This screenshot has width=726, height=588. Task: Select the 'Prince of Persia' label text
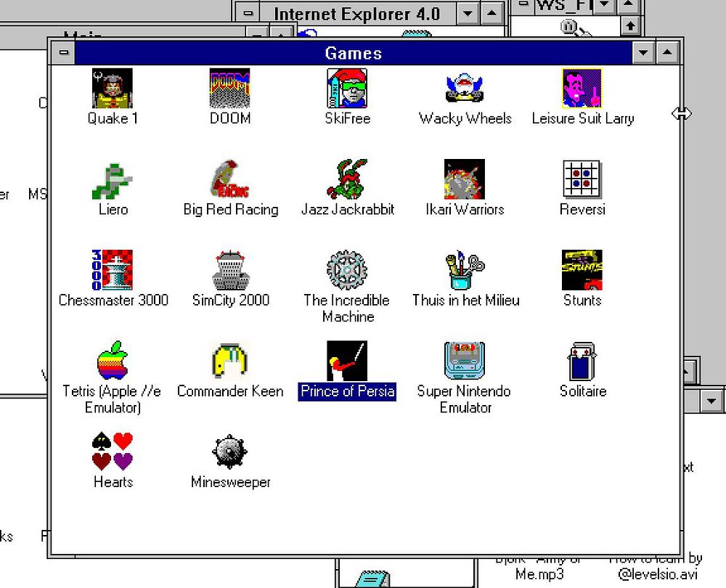point(347,391)
